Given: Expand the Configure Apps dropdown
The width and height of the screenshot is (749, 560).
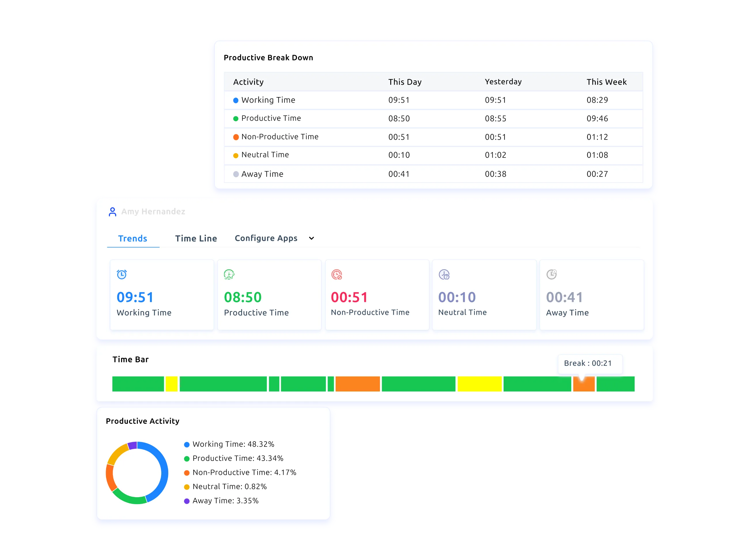Looking at the screenshot, I should point(266,238).
